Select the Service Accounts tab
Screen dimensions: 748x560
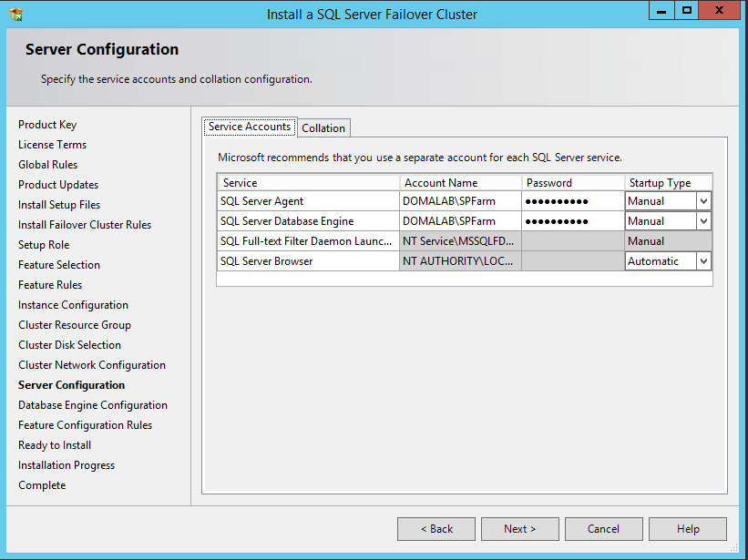click(250, 127)
